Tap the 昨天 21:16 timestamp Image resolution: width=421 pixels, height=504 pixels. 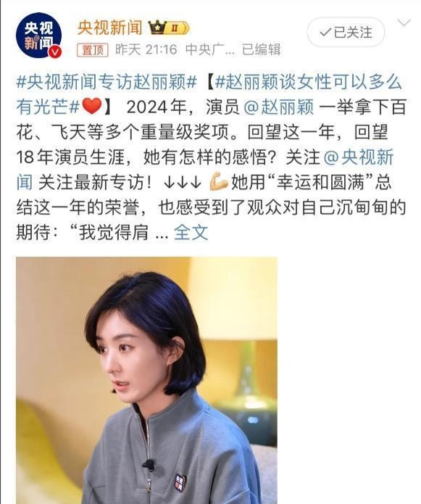click(x=146, y=50)
